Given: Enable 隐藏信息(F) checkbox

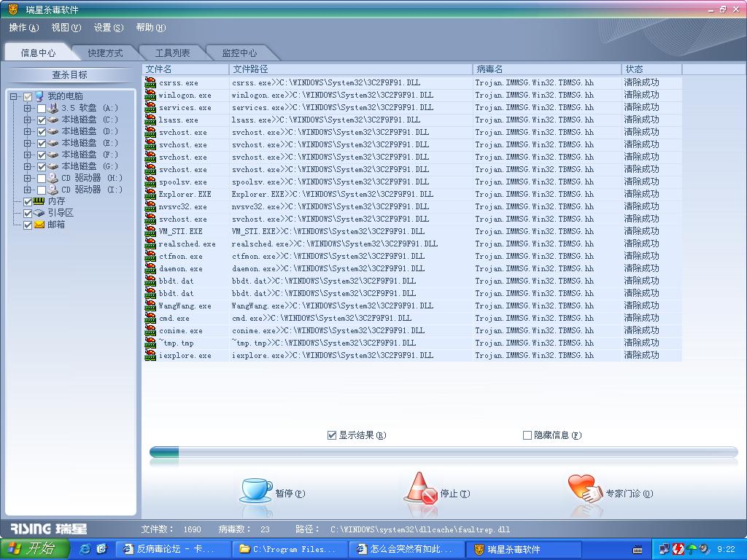Looking at the screenshot, I should (x=527, y=435).
